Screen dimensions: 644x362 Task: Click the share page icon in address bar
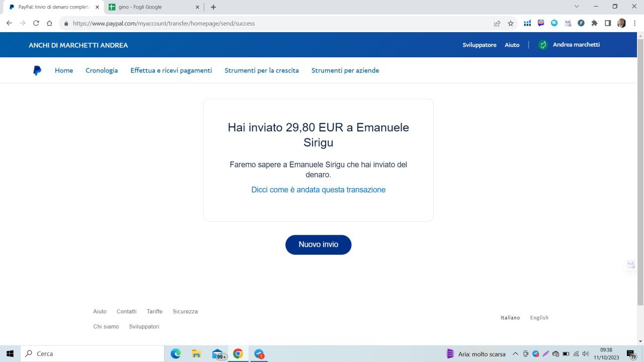point(497,23)
